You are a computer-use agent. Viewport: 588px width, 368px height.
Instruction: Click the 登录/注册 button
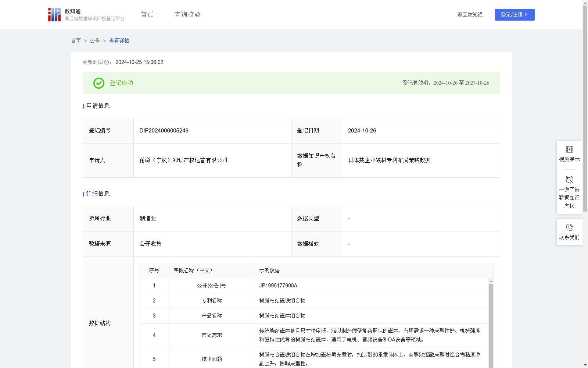514,15
